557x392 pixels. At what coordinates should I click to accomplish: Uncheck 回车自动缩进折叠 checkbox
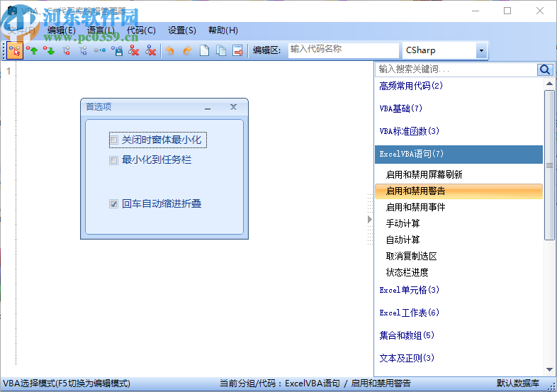[x=113, y=204]
